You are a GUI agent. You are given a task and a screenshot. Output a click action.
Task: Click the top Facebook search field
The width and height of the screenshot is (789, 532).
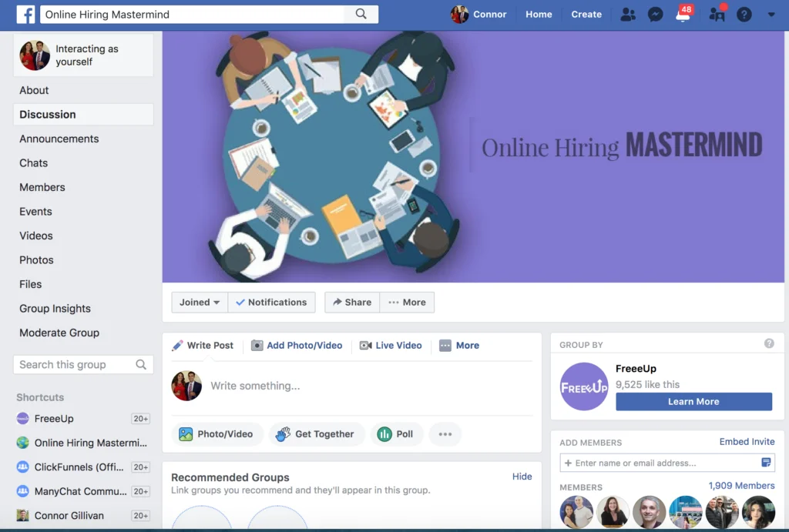(x=192, y=14)
